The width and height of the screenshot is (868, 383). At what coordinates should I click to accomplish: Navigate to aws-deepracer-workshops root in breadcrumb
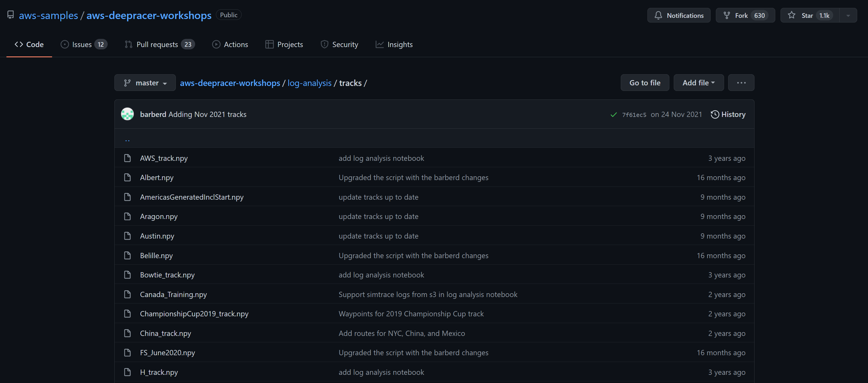[230, 83]
